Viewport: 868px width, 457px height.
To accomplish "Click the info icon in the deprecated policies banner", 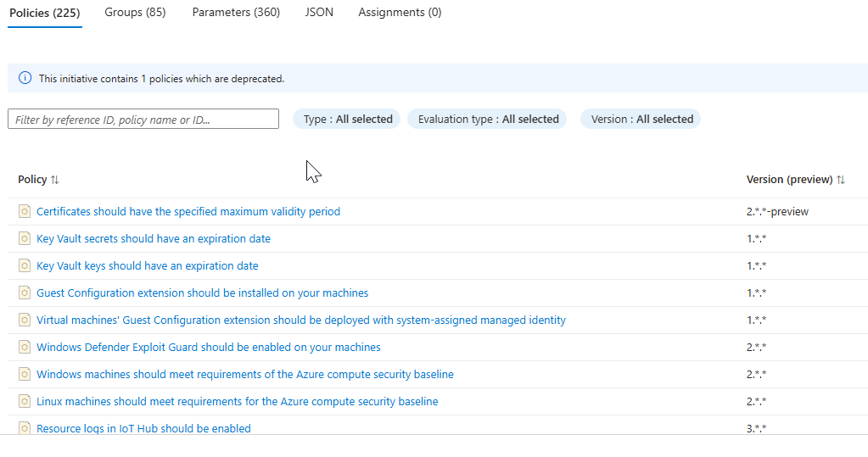I will click(x=25, y=78).
